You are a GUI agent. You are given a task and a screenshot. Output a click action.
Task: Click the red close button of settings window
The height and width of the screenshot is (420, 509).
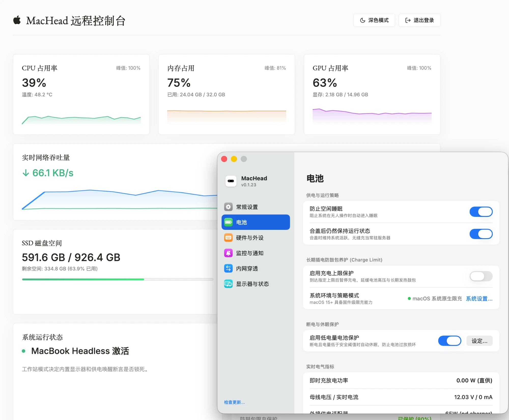pyautogui.click(x=224, y=159)
